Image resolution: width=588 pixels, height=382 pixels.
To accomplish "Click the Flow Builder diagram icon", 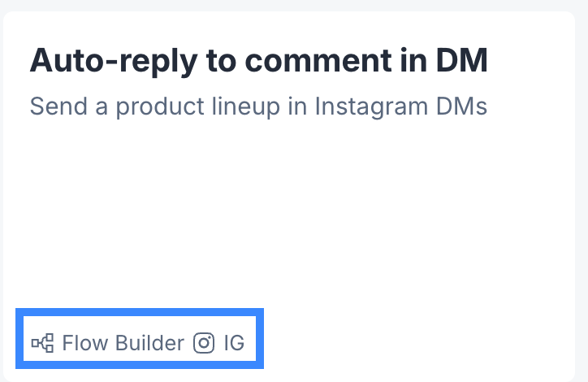I will 42,343.
